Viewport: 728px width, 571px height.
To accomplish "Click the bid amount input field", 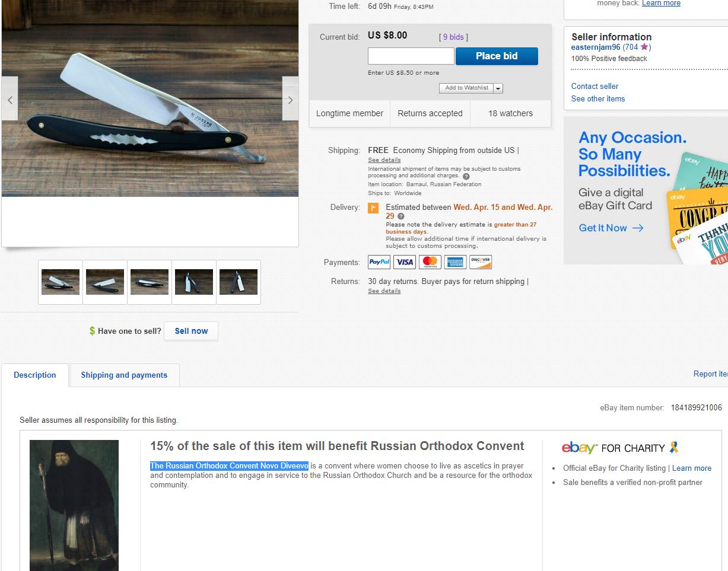I will (411, 56).
